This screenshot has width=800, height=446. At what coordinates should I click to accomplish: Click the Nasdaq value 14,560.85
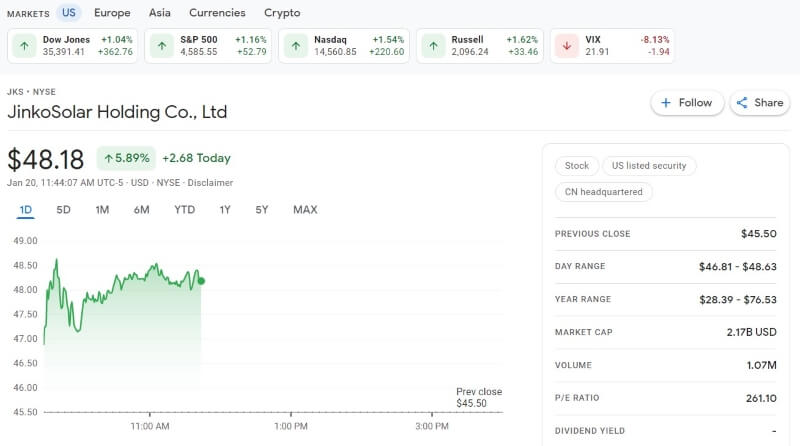point(335,52)
